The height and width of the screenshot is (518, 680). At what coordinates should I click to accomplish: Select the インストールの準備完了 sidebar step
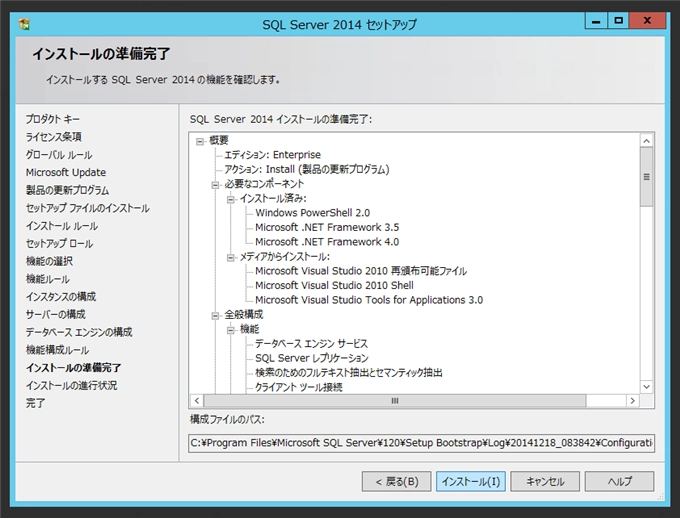[x=73, y=367]
